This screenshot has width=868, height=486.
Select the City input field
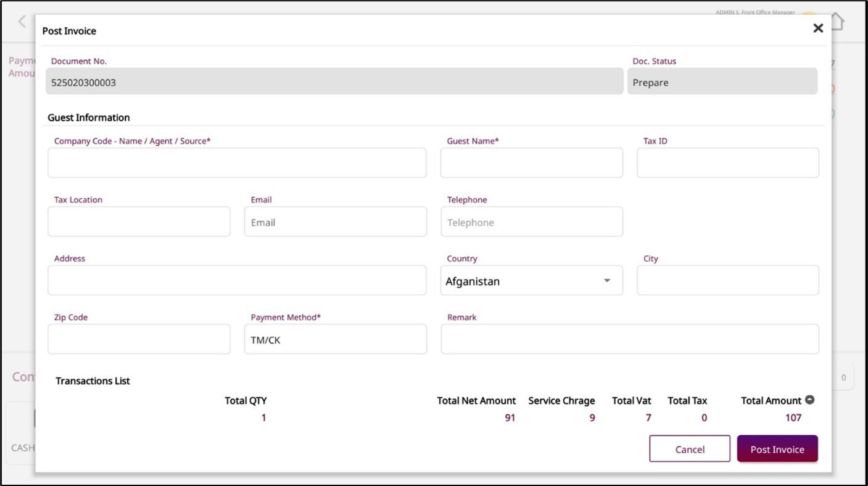(x=727, y=281)
